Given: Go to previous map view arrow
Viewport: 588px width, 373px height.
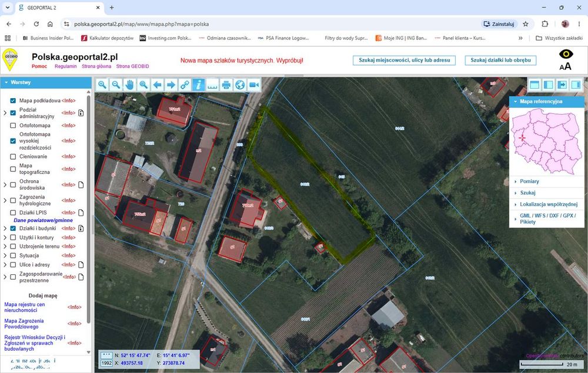Looking at the screenshot, I should [157, 85].
